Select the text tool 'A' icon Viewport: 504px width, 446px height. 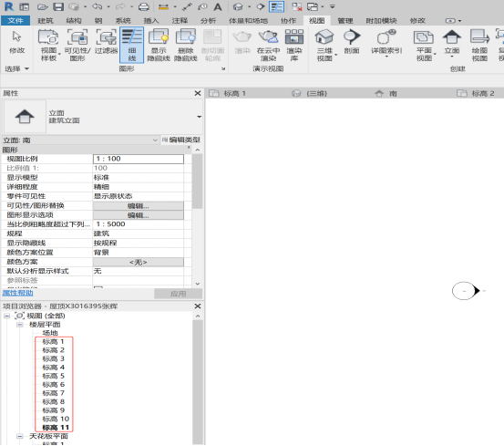click(218, 6)
